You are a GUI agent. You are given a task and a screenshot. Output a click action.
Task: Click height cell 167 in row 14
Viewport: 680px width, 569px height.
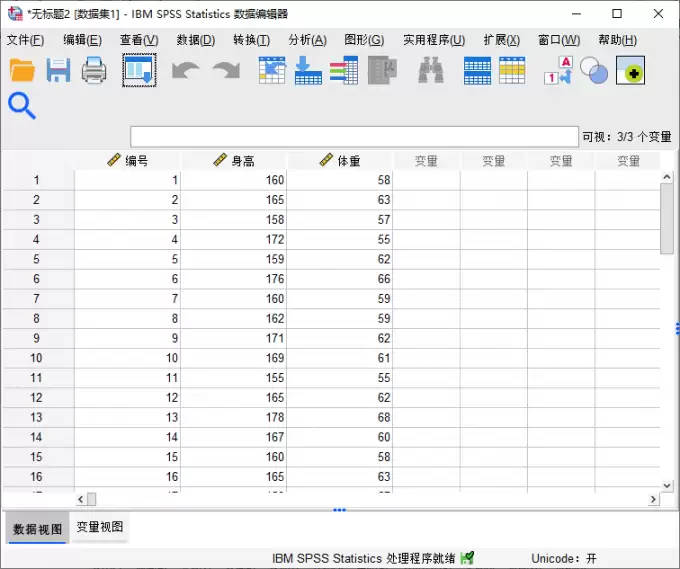click(x=234, y=437)
